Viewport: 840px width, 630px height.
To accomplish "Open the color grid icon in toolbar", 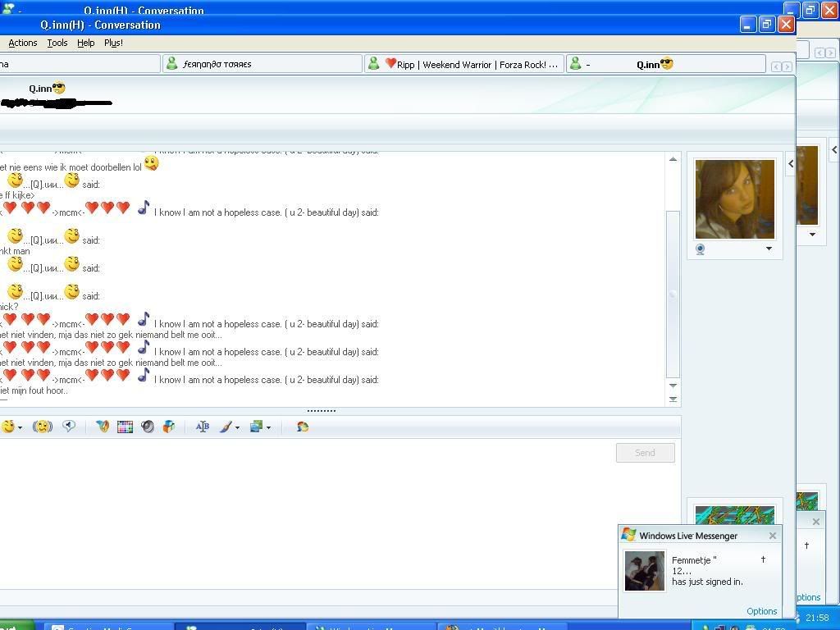I will tap(125, 427).
